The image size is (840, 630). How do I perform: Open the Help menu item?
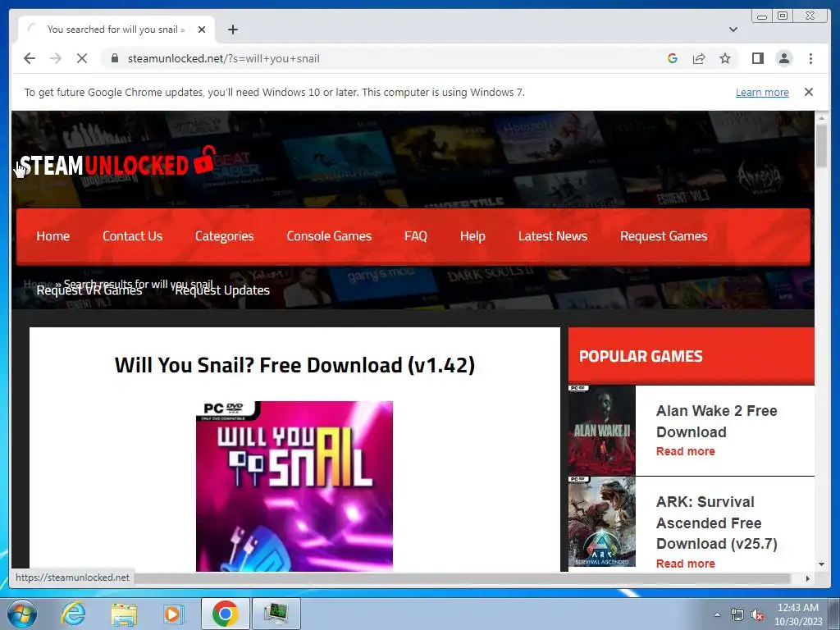tap(472, 236)
